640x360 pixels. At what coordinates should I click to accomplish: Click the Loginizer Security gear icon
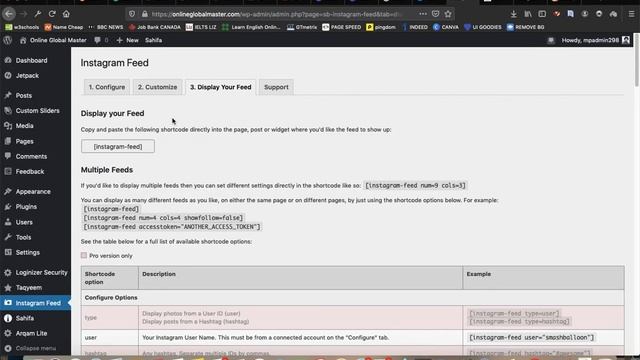pyautogui.click(x=8, y=272)
